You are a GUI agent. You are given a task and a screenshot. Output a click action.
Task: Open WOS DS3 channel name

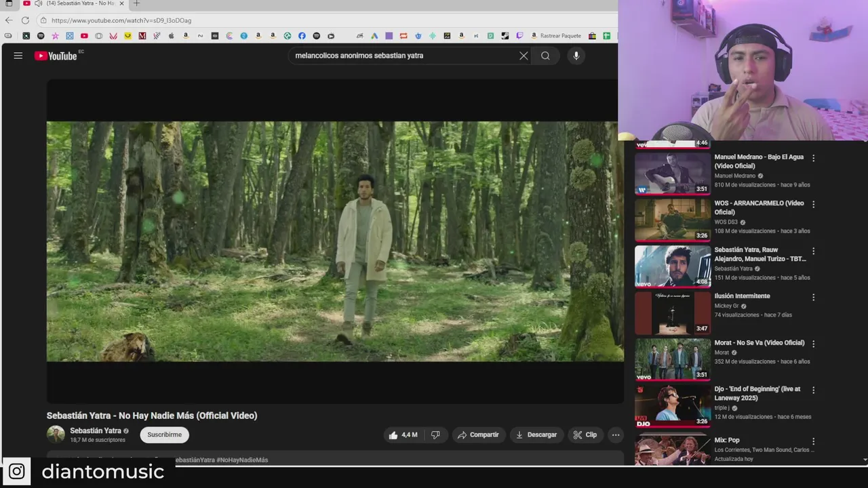726,222
